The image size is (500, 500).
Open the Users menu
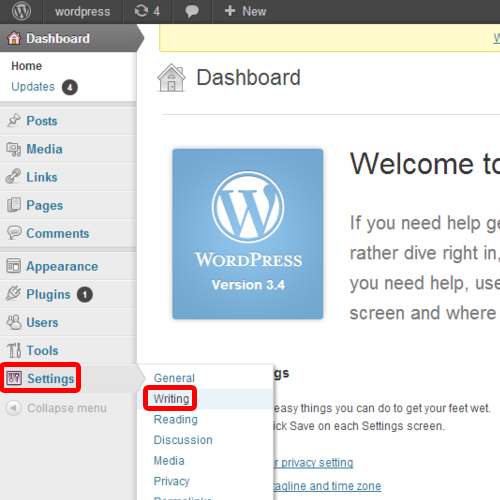(x=42, y=322)
